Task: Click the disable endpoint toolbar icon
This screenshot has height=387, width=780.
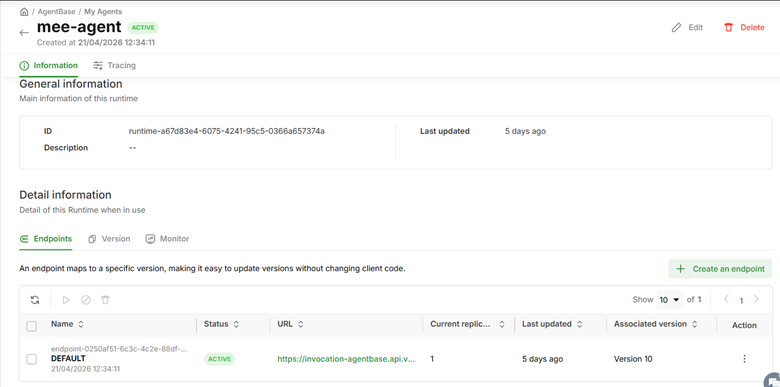Action: click(86, 299)
